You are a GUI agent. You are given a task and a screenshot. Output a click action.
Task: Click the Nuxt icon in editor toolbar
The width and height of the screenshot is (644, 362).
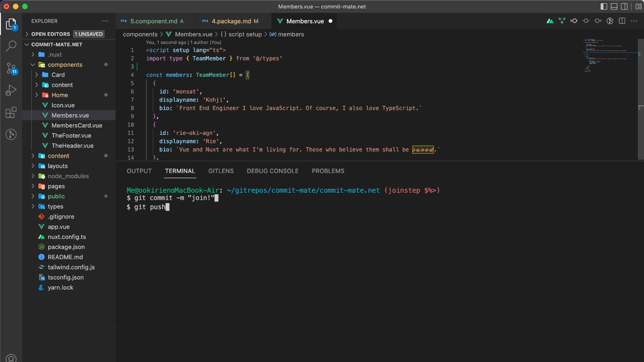550,21
